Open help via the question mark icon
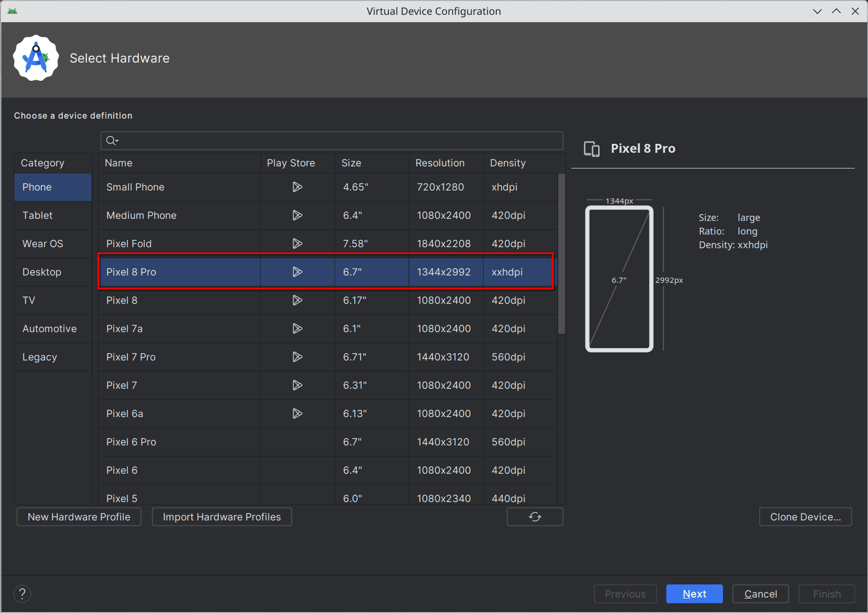Viewport: 868px width, 613px height. [x=22, y=594]
